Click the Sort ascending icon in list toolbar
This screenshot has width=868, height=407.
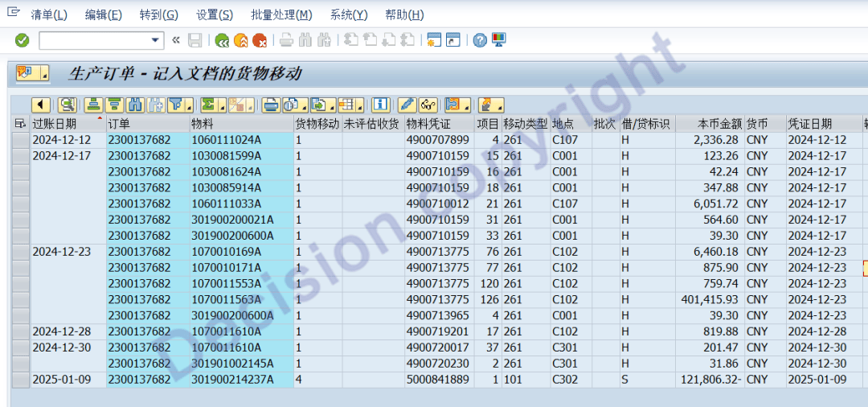[x=93, y=105]
